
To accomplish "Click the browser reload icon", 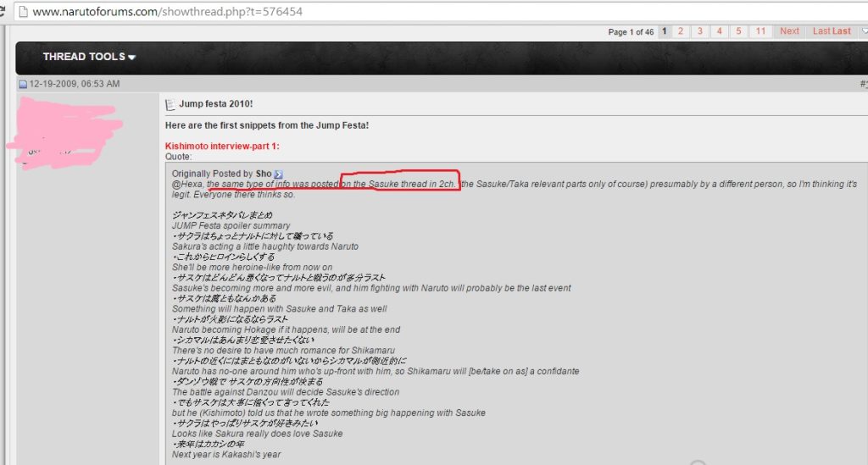I will [x=4, y=12].
